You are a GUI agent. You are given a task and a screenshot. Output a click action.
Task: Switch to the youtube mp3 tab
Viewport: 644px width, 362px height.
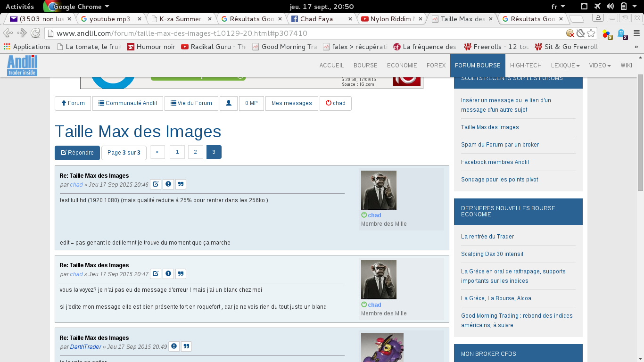pos(109,19)
